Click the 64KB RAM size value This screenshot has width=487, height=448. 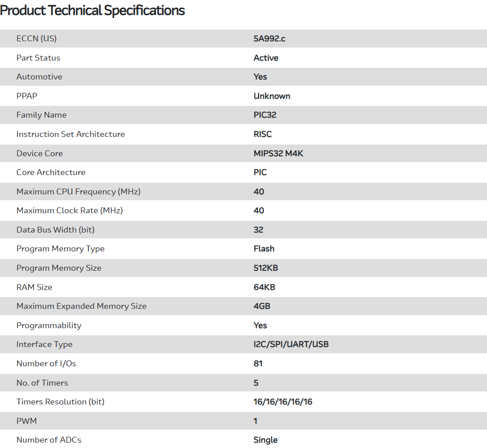264,287
